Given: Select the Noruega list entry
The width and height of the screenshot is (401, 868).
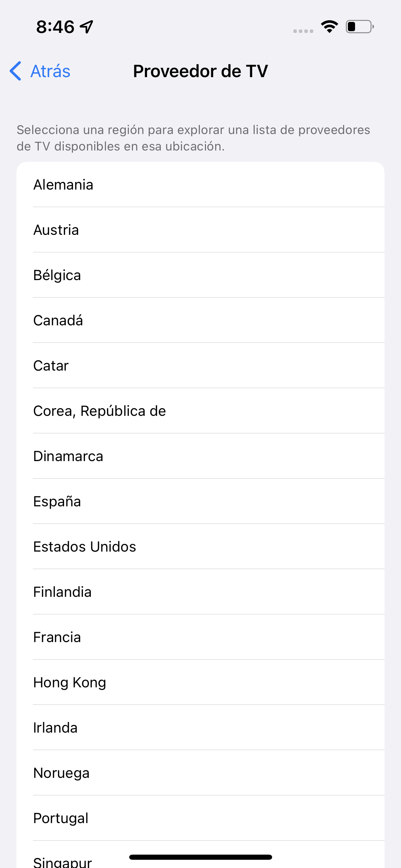Looking at the screenshot, I should point(200,773).
